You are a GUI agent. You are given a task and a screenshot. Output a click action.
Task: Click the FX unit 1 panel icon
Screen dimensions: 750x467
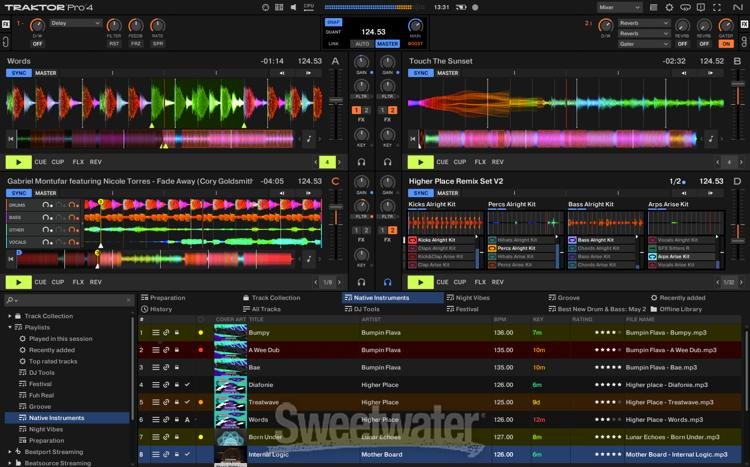coord(6,24)
